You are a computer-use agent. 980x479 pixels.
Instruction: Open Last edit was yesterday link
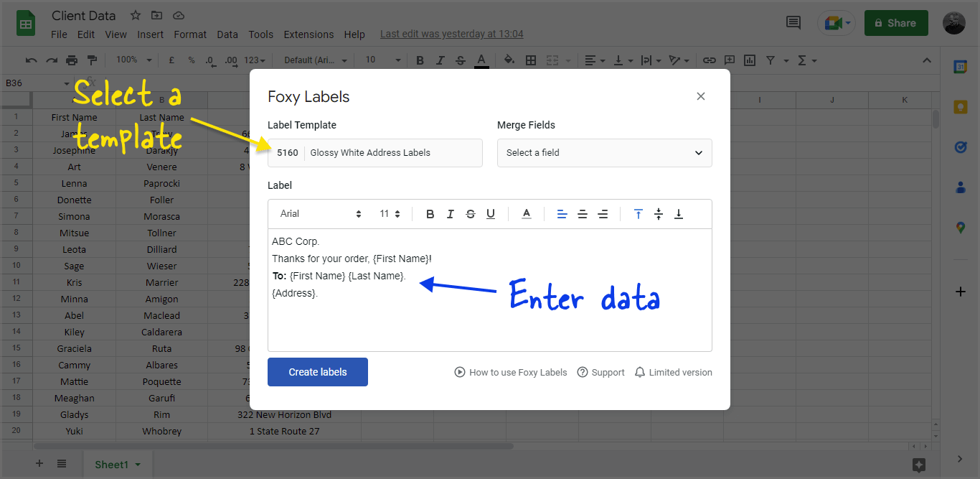452,34
